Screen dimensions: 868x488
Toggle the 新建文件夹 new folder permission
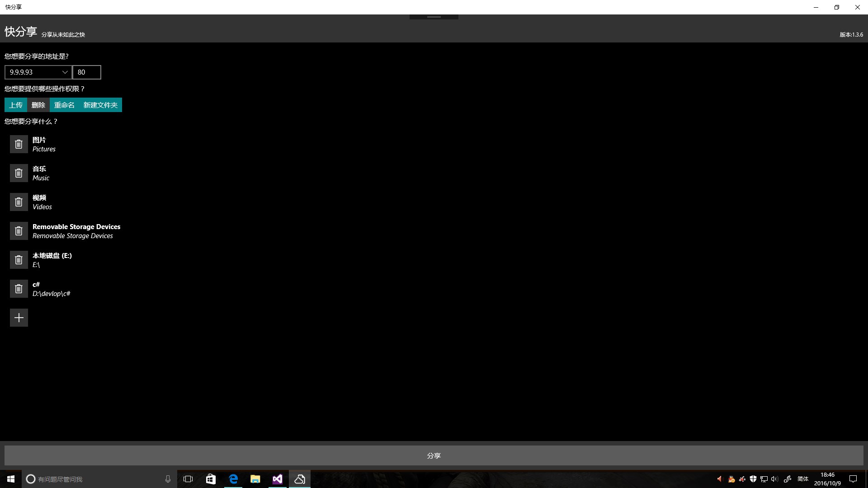(x=100, y=105)
